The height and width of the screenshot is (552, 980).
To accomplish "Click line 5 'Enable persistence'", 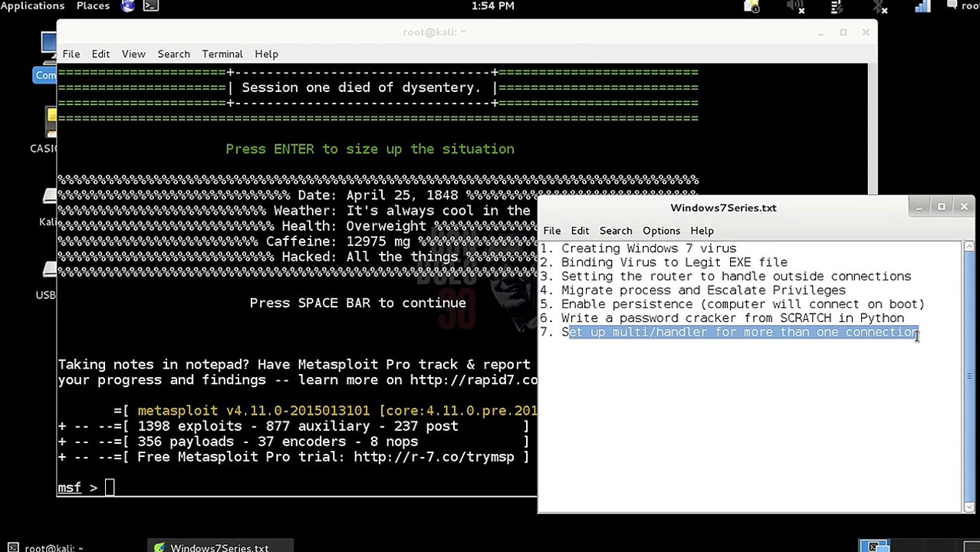I will point(732,304).
